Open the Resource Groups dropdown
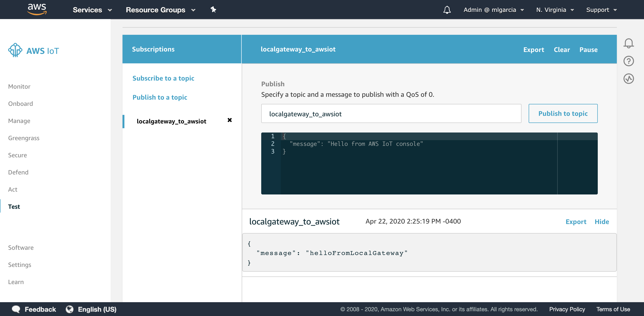The height and width of the screenshot is (316, 644). tap(160, 10)
